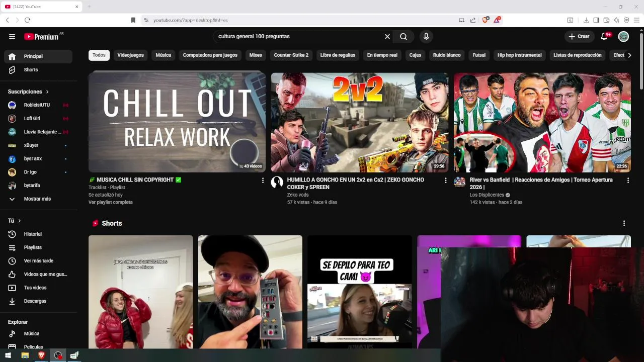Open the RobleisIUTU subscription channel
Image resolution: width=644 pixels, height=362 pixels.
[38, 105]
